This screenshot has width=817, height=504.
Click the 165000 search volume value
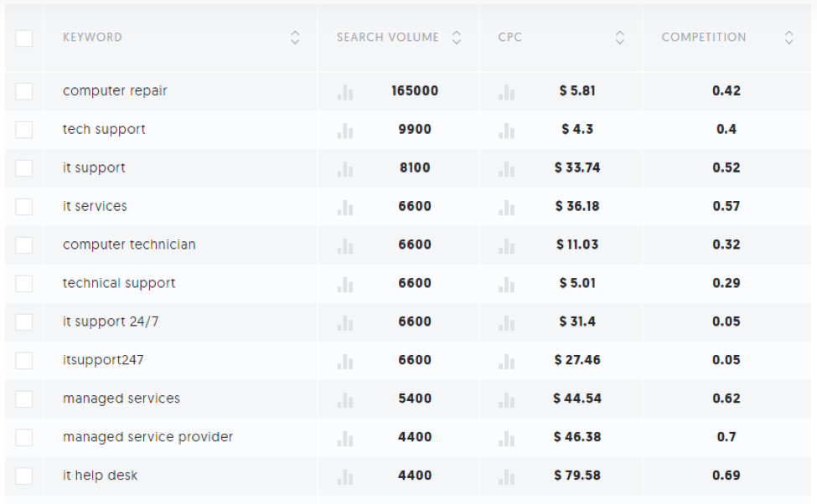point(415,90)
